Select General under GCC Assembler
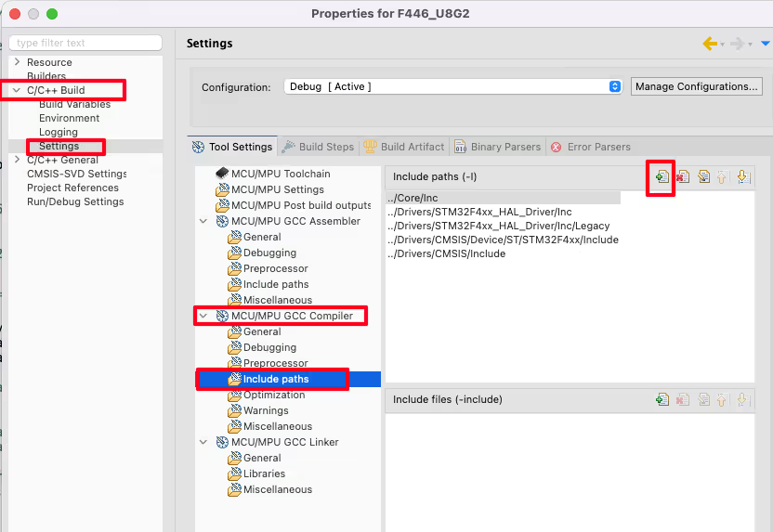773x532 pixels. (255, 237)
